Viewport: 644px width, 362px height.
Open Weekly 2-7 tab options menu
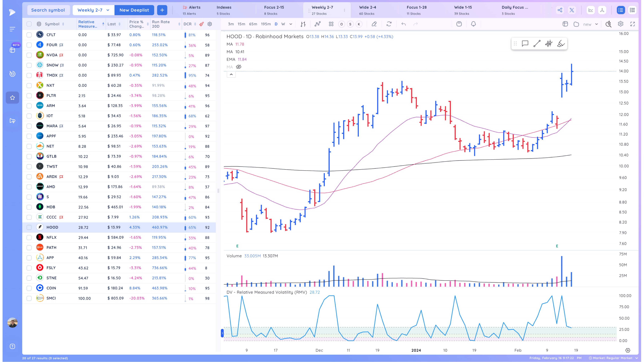point(345,10)
